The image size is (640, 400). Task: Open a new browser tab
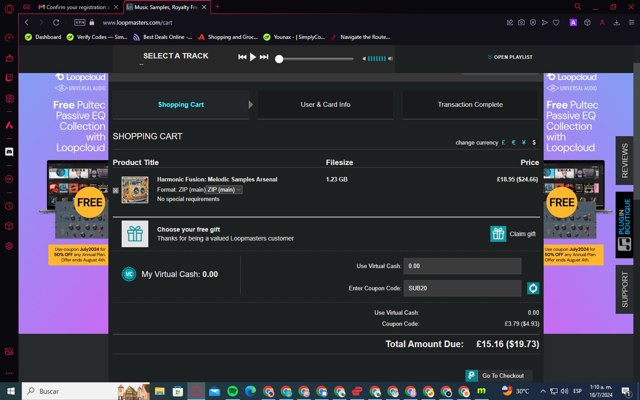click(x=217, y=6)
